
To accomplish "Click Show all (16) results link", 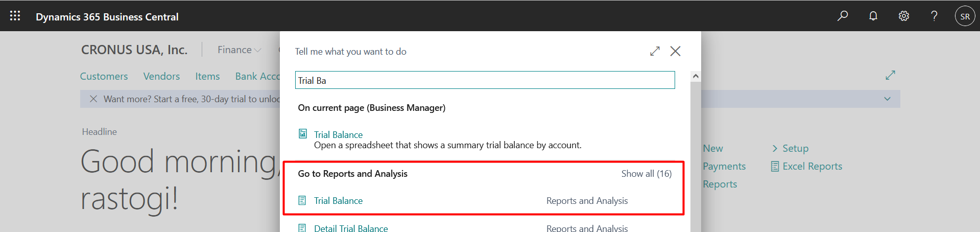I will [x=646, y=174].
